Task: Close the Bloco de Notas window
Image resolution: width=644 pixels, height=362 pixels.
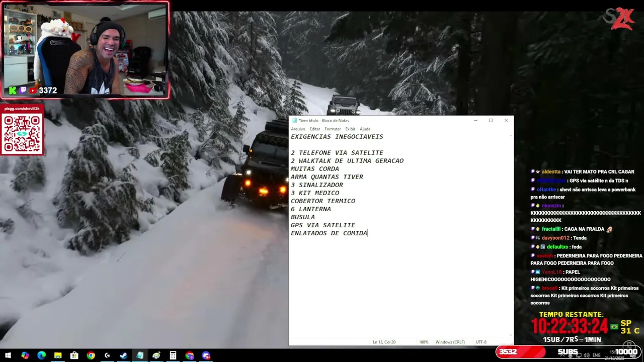Action: coord(506,121)
